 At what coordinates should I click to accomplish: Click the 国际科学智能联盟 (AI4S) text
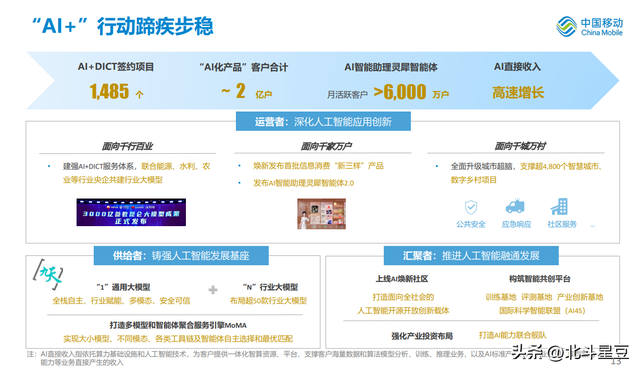tap(542, 311)
